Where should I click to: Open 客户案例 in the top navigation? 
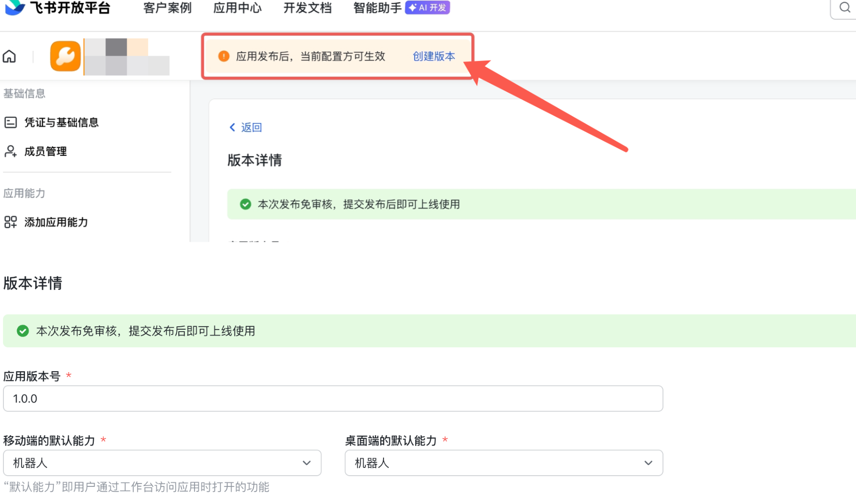coord(167,8)
